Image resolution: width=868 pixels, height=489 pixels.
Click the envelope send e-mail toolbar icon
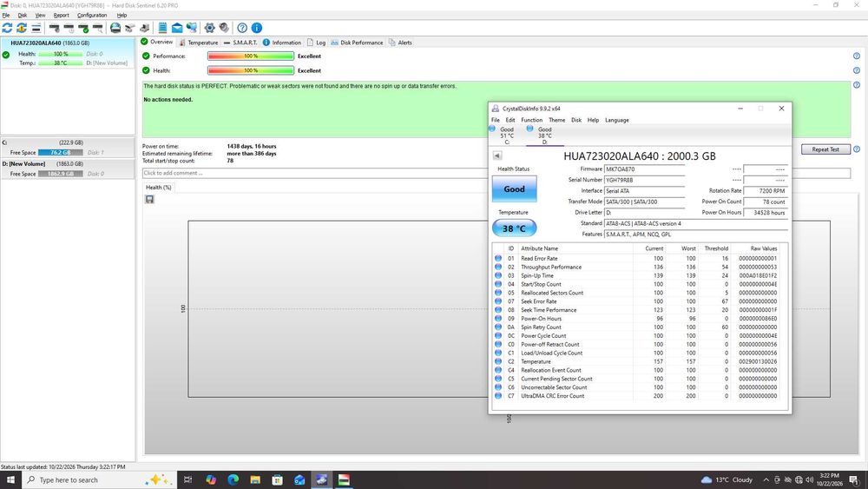click(x=177, y=28)
